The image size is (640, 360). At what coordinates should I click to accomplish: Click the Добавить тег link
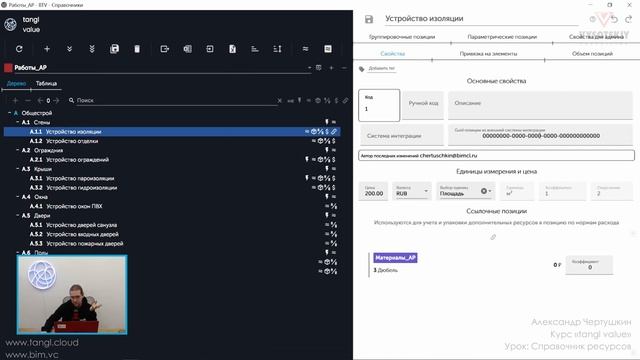(x=382, y=68)
